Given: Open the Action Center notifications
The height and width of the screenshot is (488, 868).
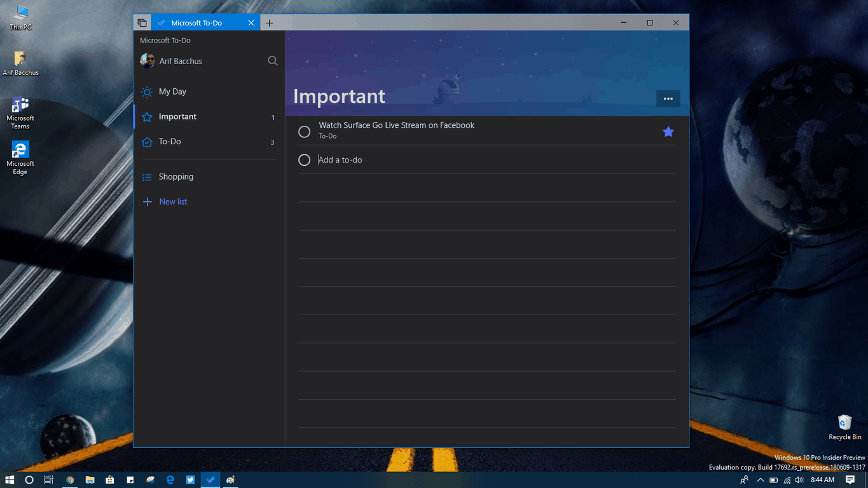Looking at the screenshot, I should point(850,480).
